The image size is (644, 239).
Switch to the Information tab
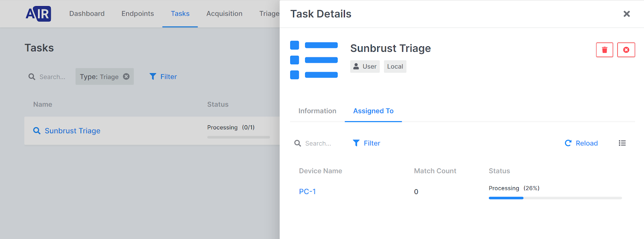317,111
